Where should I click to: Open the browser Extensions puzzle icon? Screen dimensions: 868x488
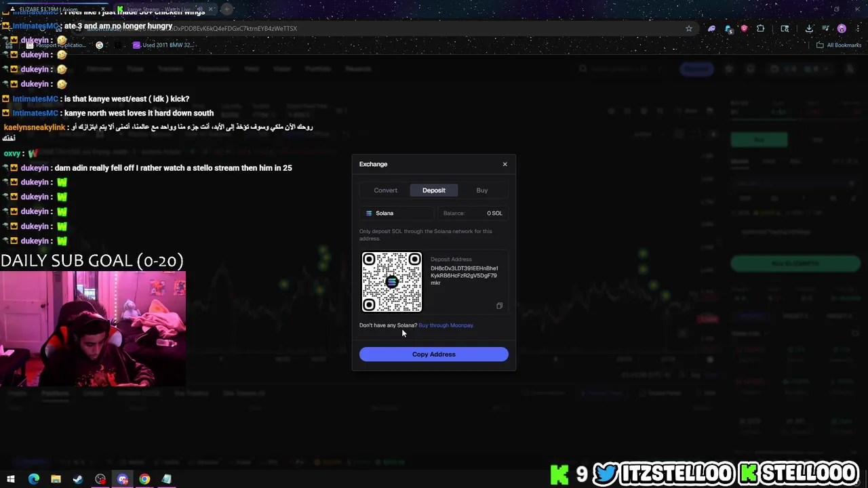click(x=761, y=28)
